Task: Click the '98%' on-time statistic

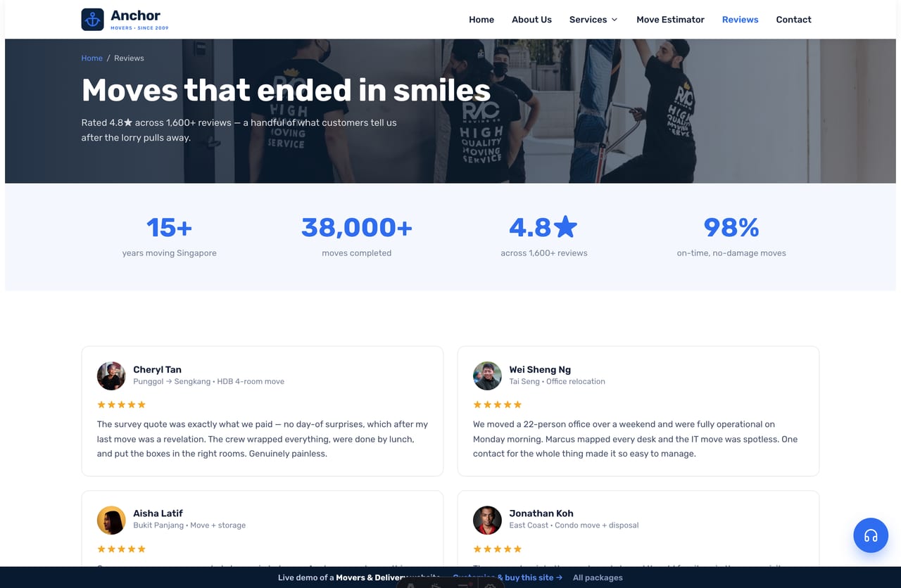Action: coord(731,227)
